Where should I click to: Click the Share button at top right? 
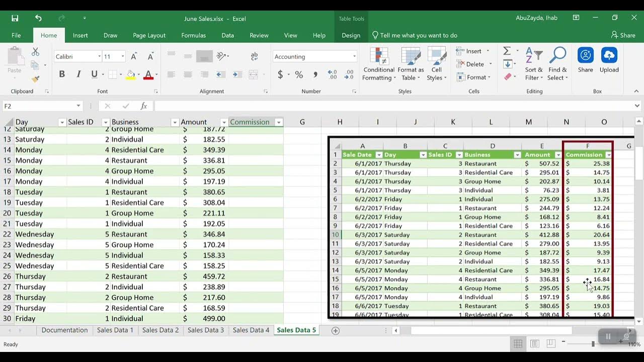pyautogui.click(x=623, y=35)
